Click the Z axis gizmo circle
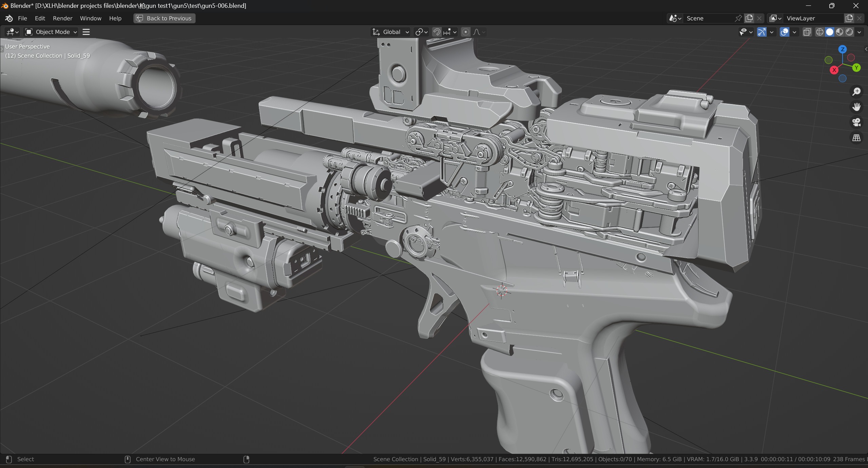Screen dimensions: 868x468 pos(842,50)
